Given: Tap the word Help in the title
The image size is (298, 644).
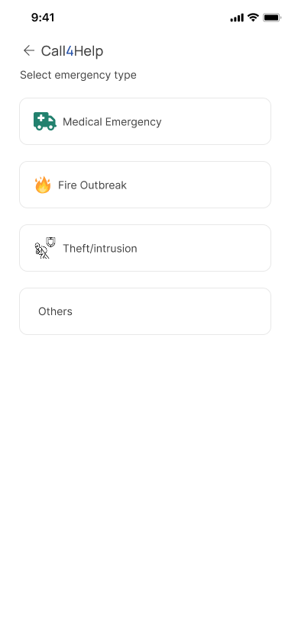Looking at the screenshot, I should point(89,51).
